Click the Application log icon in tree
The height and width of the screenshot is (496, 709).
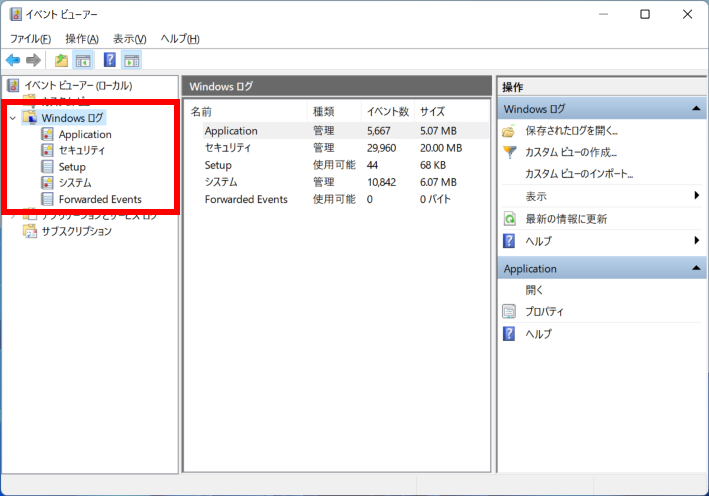point(47,134)
